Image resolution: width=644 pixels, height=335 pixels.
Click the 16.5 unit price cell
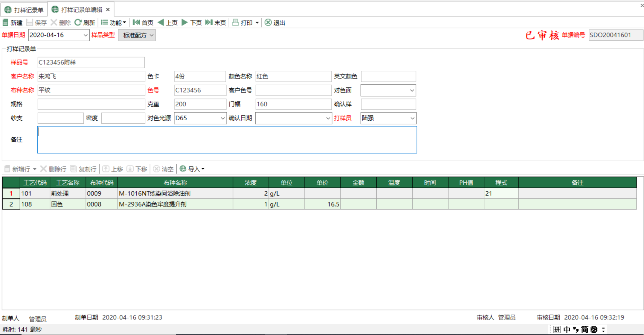(322, 204)
